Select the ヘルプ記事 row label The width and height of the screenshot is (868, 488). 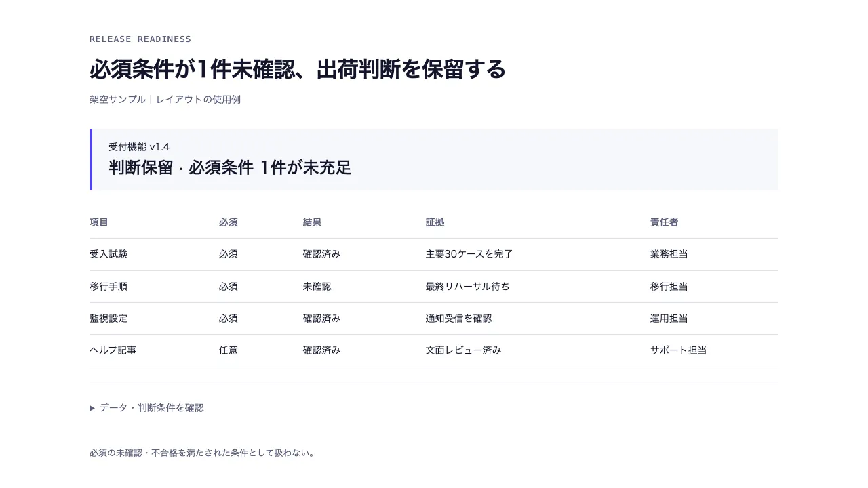point(113,350)
